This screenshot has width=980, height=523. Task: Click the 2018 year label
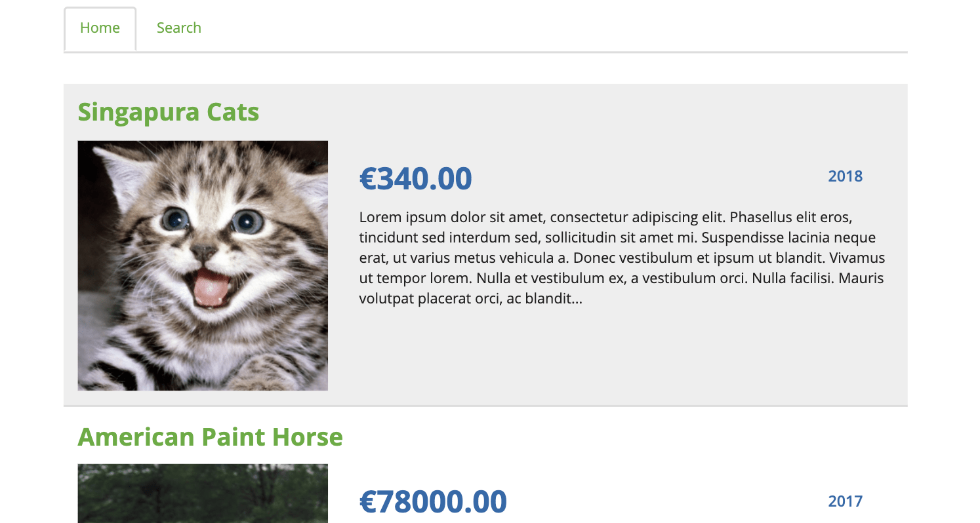pos(845,176)
